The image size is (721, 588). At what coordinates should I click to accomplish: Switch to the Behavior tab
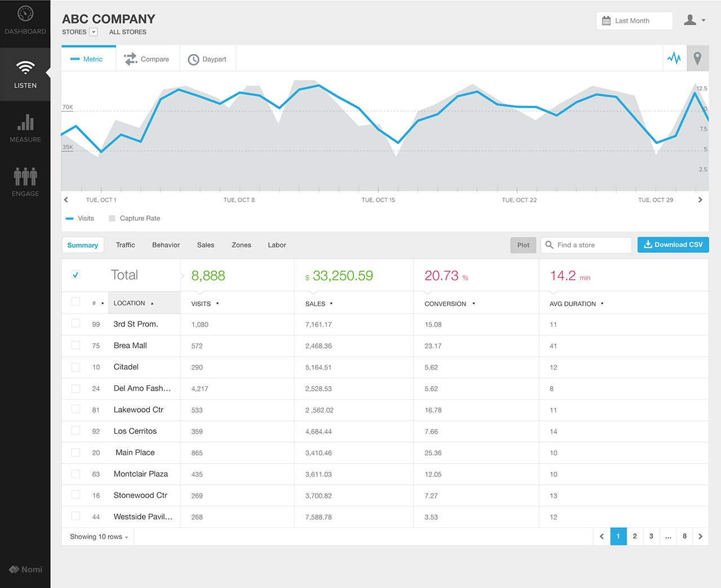(166, 245)
